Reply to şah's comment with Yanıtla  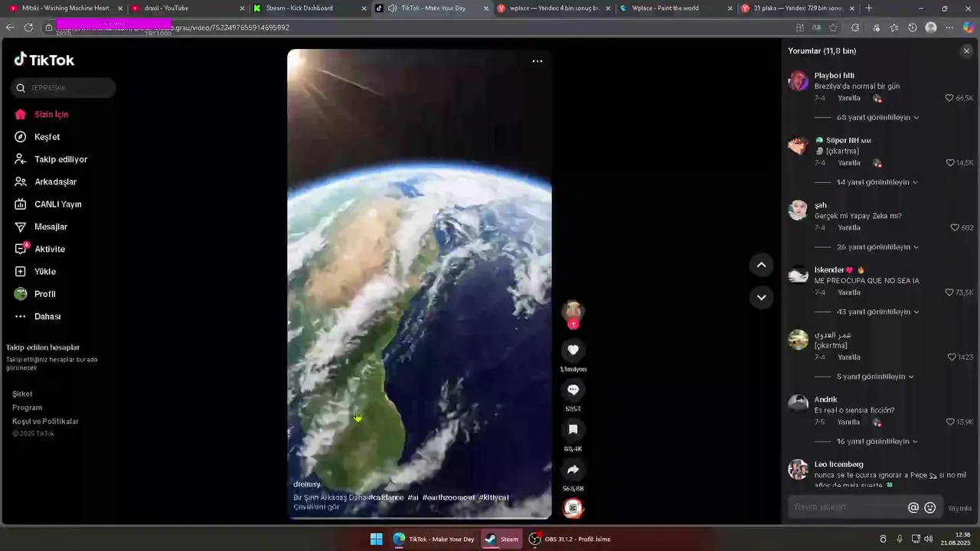[x=848, y=227]
